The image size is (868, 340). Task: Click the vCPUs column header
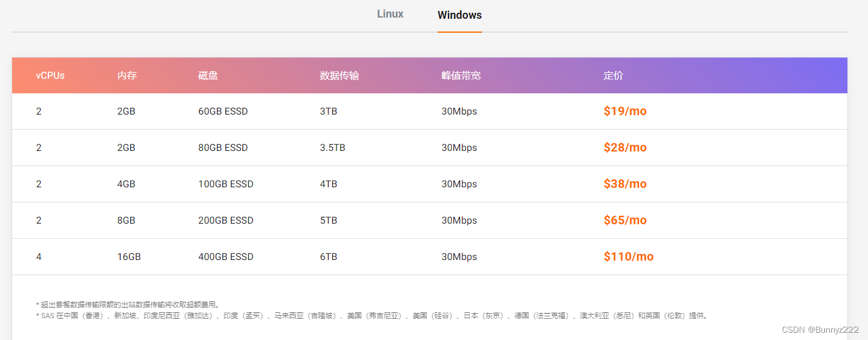(x=50, y=76)
